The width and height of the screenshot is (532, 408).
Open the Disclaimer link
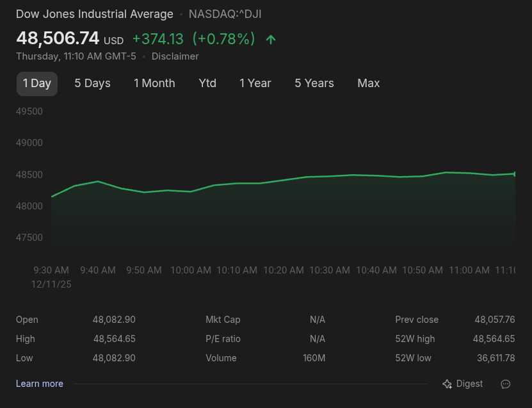click(x=175, y=56)
